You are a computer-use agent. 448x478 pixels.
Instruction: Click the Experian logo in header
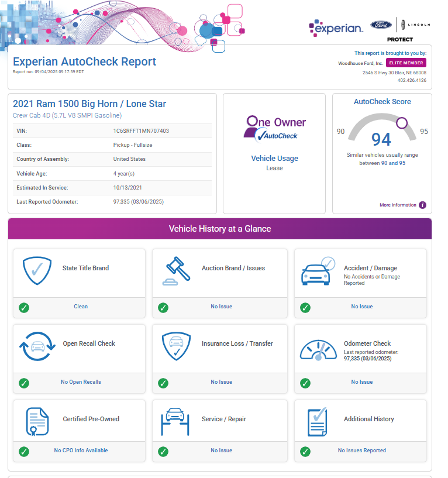pyautogui.click(x=336, y=27)
